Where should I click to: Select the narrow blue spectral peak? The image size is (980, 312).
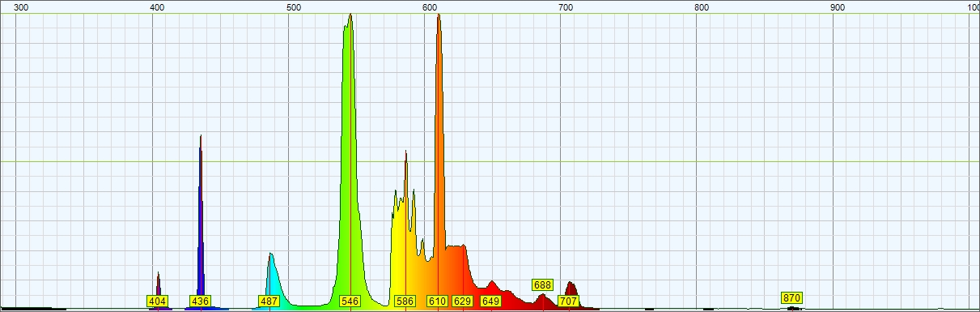(200, 219)
